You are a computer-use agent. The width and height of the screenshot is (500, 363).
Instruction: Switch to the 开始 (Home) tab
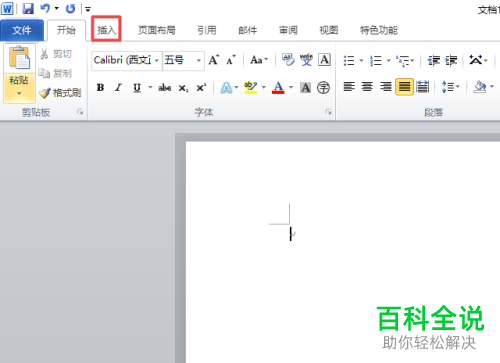click(x=66, y=30)
